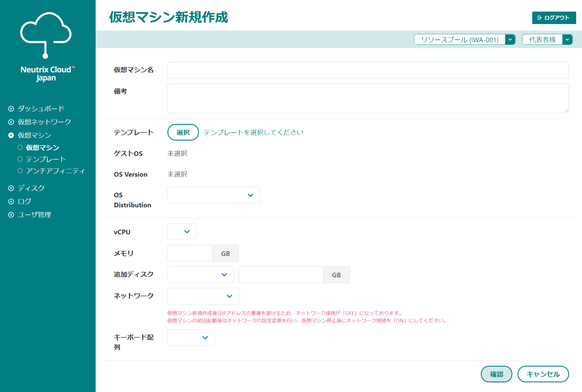
Task: Click the 追加ディスク size input field
Action: click(281, 275)
